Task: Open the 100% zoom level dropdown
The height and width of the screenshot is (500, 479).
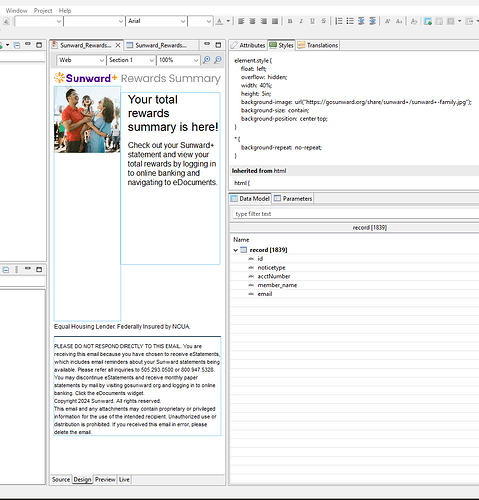Action: tap(178, 60)
